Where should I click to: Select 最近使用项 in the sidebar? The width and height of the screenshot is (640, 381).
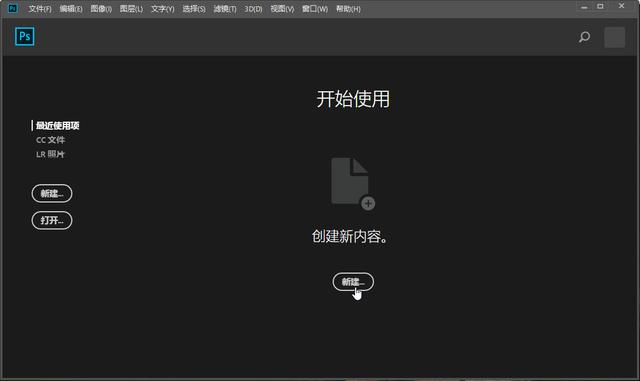pos(58,125)
